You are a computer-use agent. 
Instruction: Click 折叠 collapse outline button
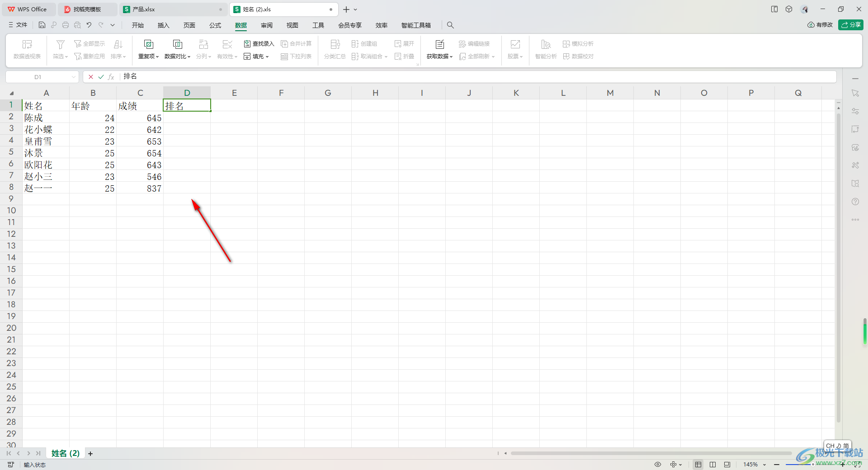click(x=404, y=56)
